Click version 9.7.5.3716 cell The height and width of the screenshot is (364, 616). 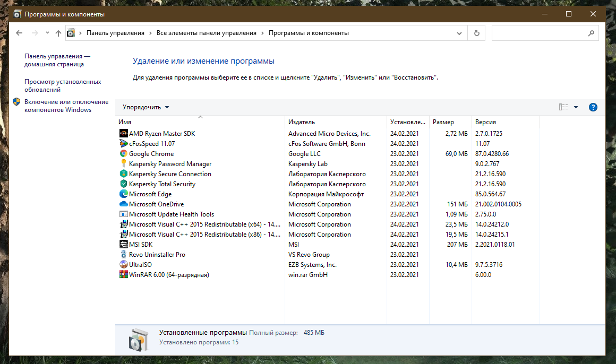pos(489,265)
